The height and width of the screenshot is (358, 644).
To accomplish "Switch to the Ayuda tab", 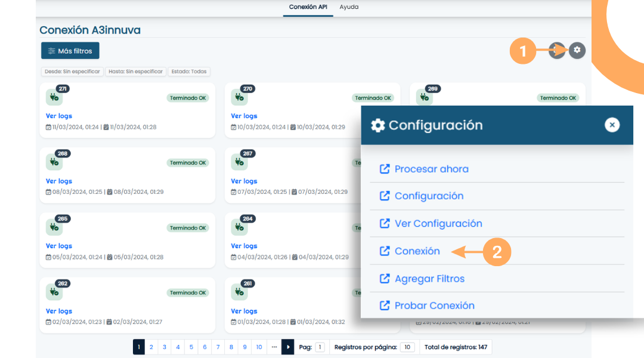I will tap(349, 7).
